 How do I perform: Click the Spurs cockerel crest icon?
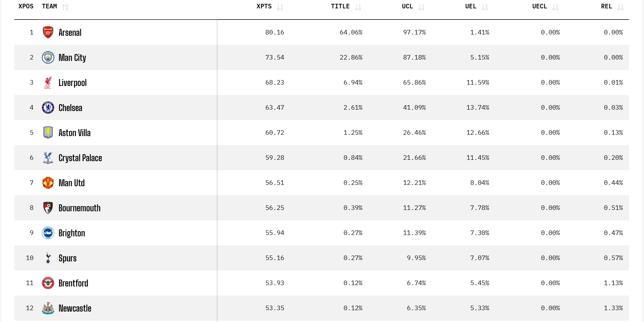48,258
